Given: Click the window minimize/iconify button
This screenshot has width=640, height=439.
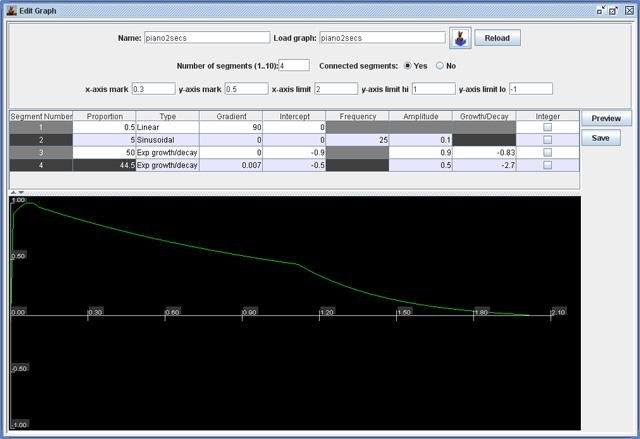Looking at the screenshot, I should [x=601, y=11].
